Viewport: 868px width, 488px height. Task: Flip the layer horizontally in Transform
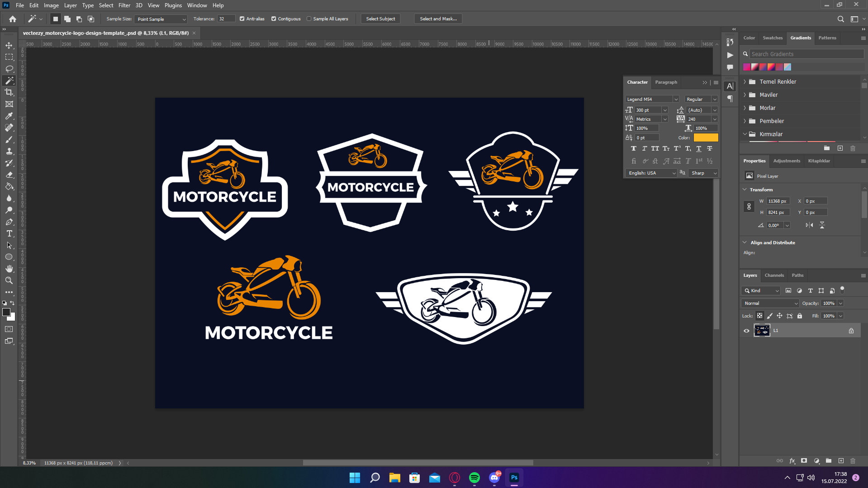point(809,225)
